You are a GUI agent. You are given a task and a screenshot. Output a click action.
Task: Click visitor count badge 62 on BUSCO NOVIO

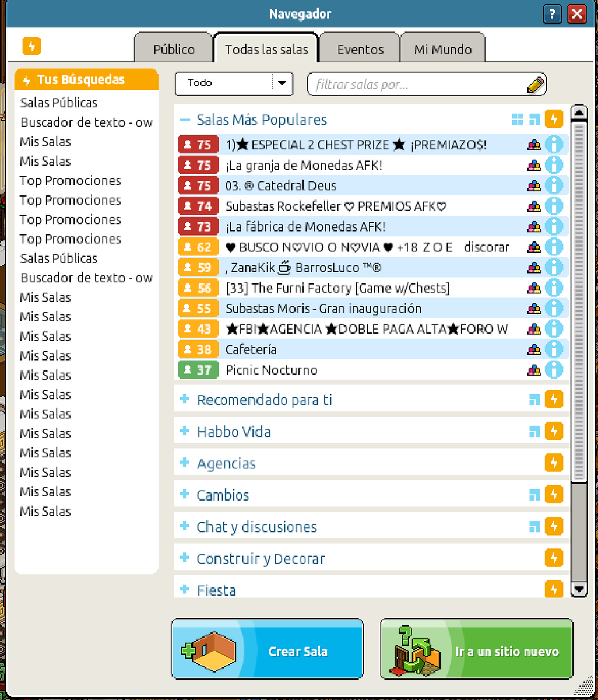(198, 247)
